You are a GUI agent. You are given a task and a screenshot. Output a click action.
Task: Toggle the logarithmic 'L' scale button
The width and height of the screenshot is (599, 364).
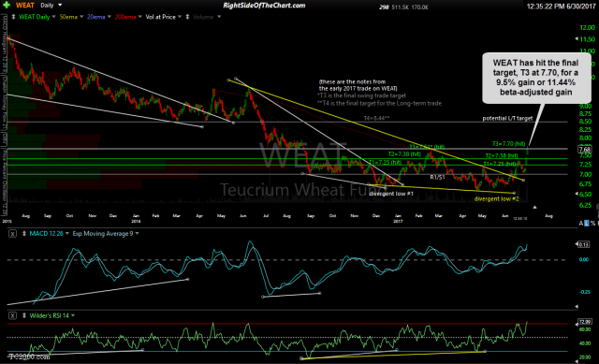point(587,223)
